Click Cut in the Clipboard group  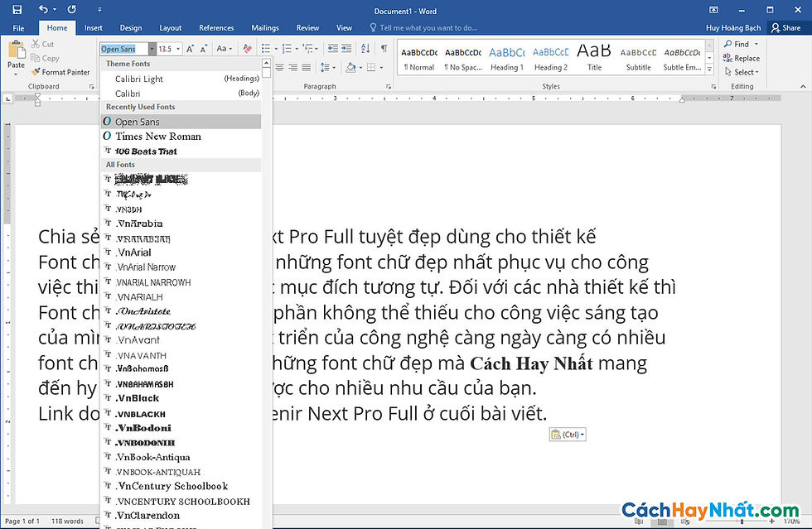coord(42,44)
